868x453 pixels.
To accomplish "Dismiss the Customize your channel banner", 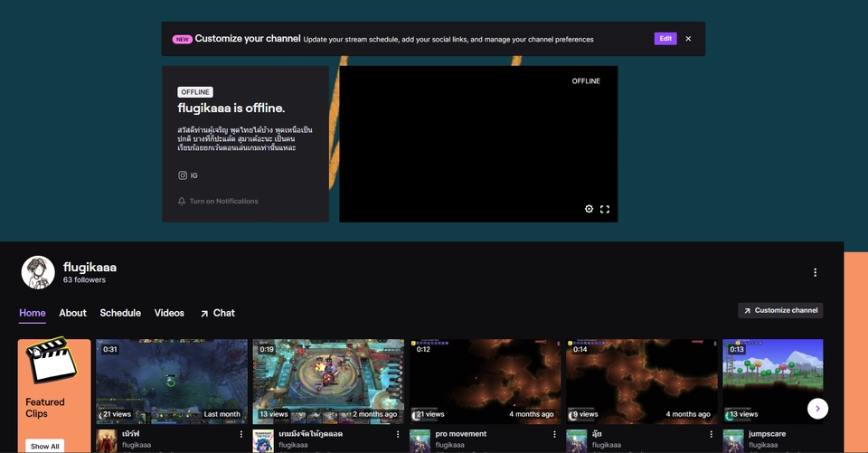I will pos(688,39).
